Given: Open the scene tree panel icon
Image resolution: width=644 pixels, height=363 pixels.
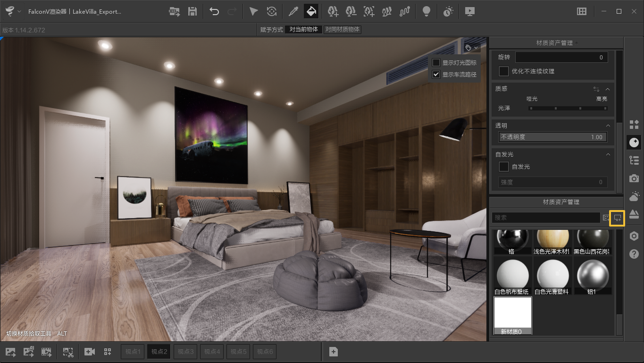Looking at the screenshot, I should click(x=634, y=160).
